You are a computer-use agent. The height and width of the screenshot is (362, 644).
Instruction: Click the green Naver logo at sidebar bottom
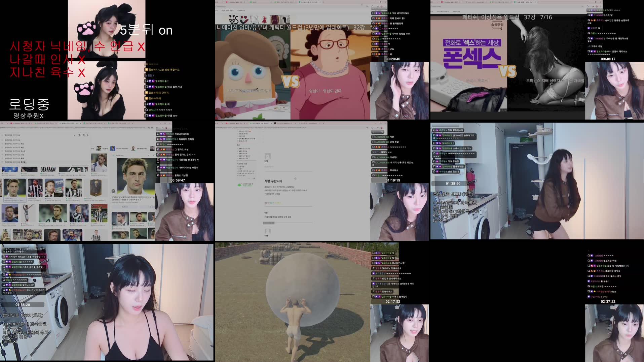239,185
